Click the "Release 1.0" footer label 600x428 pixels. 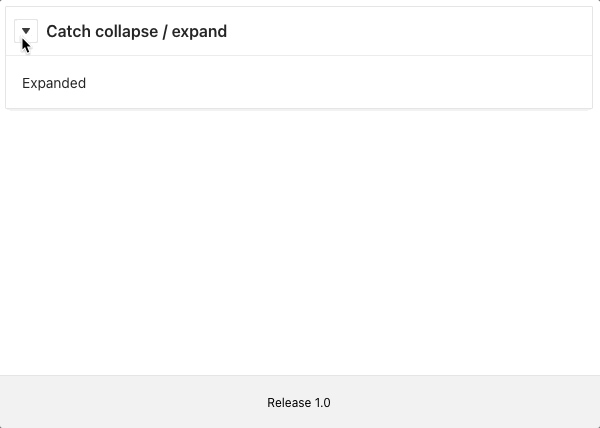click(299, 402)
